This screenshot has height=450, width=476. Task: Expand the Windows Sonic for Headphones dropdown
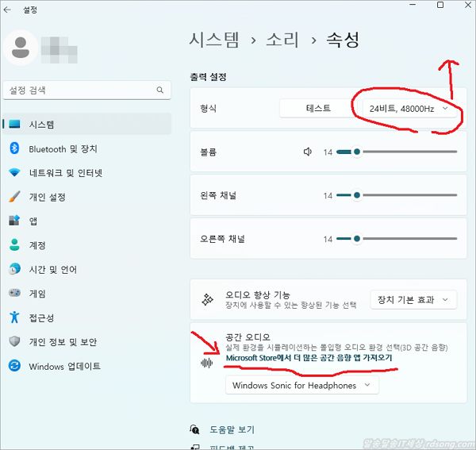click(x=301, y=386)
